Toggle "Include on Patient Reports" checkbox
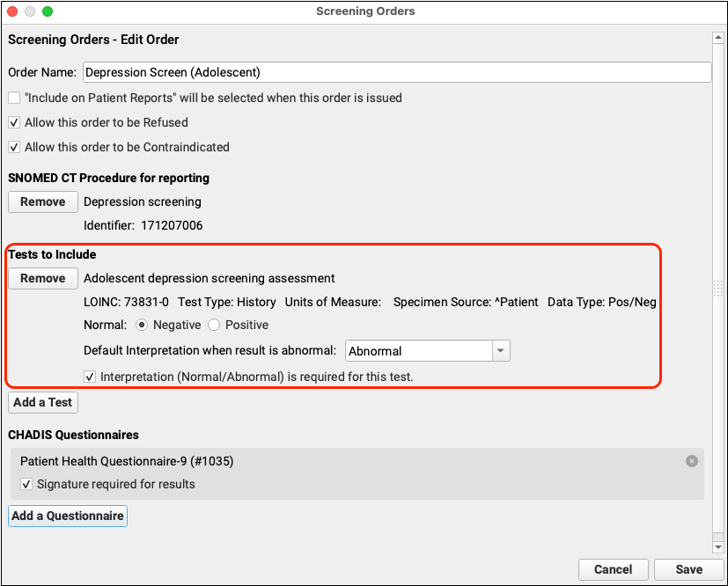This screenshot has width=728, height=586. click(x=14, y=99)
